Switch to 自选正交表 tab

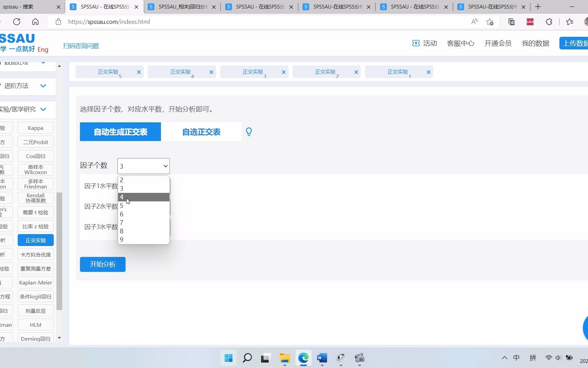tap(201, 132)
